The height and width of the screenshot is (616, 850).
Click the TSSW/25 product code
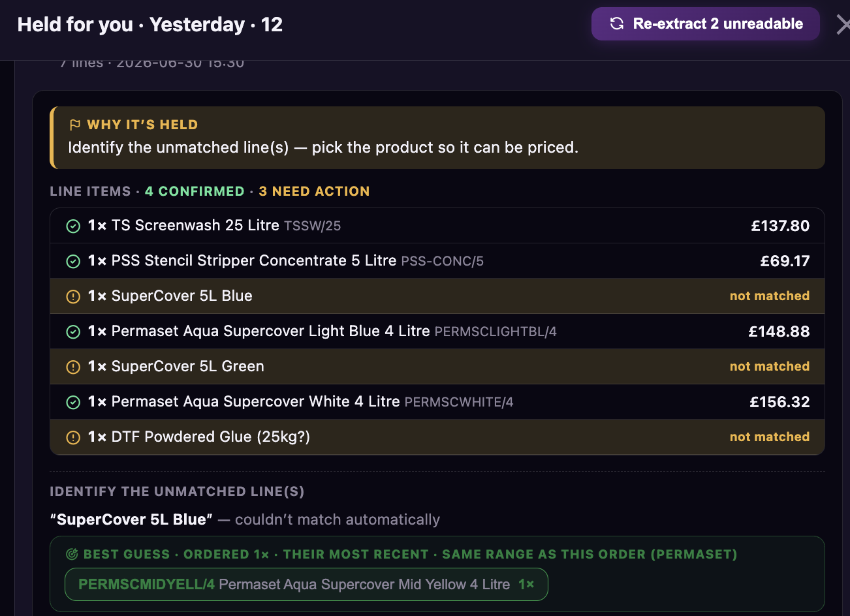(x=312, y=226)
